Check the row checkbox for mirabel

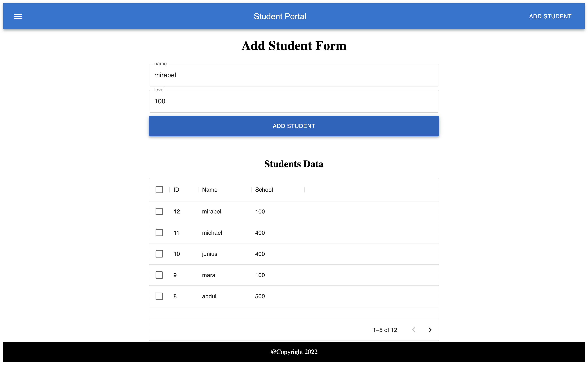click(159, 211)
